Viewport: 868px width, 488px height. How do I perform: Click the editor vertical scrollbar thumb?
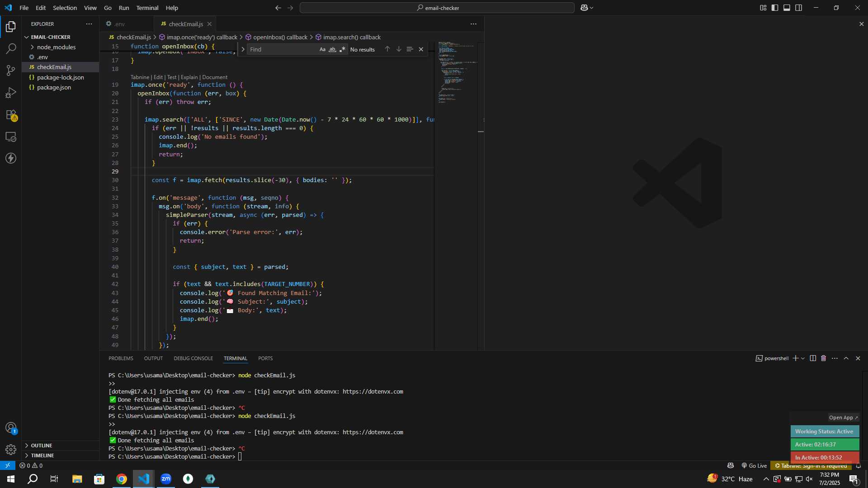481,131
